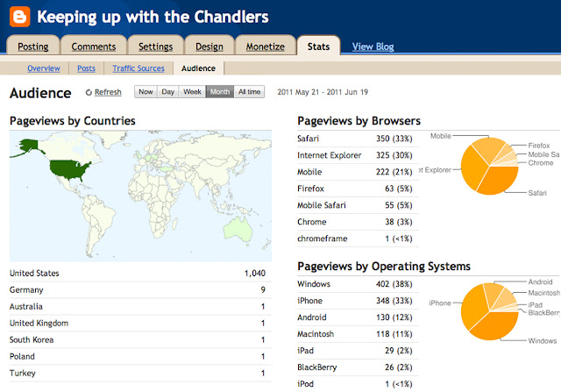Click Alaska on the world map

pyautogui.click(x=29, y=146)
